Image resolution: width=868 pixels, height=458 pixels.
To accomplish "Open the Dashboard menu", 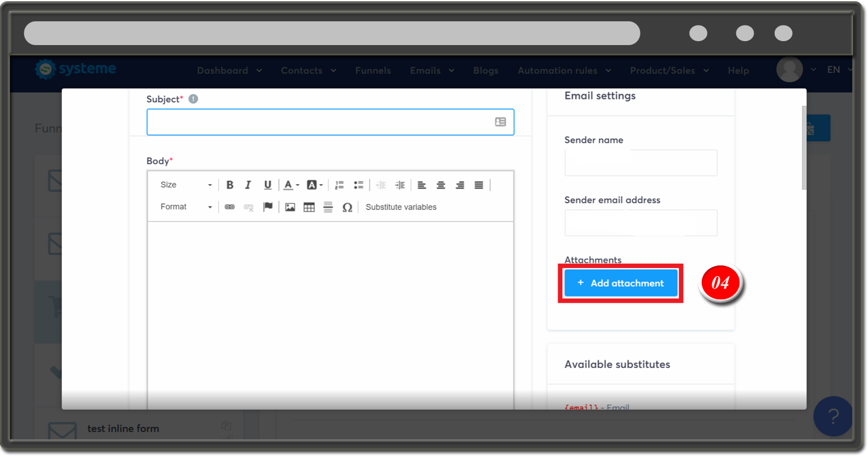I will click(229, 71).
